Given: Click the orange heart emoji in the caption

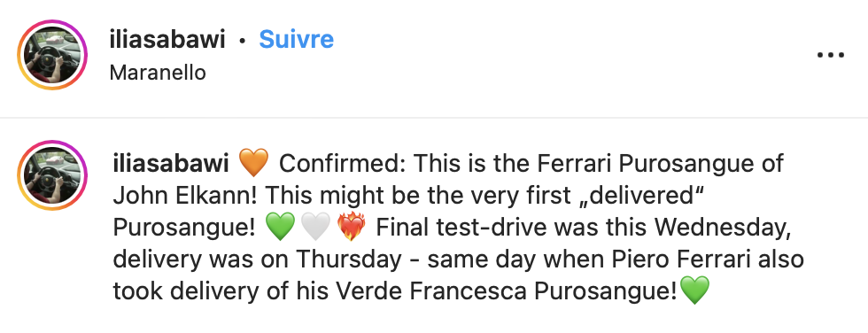Looking at the screenshot, I should (253, 163).
